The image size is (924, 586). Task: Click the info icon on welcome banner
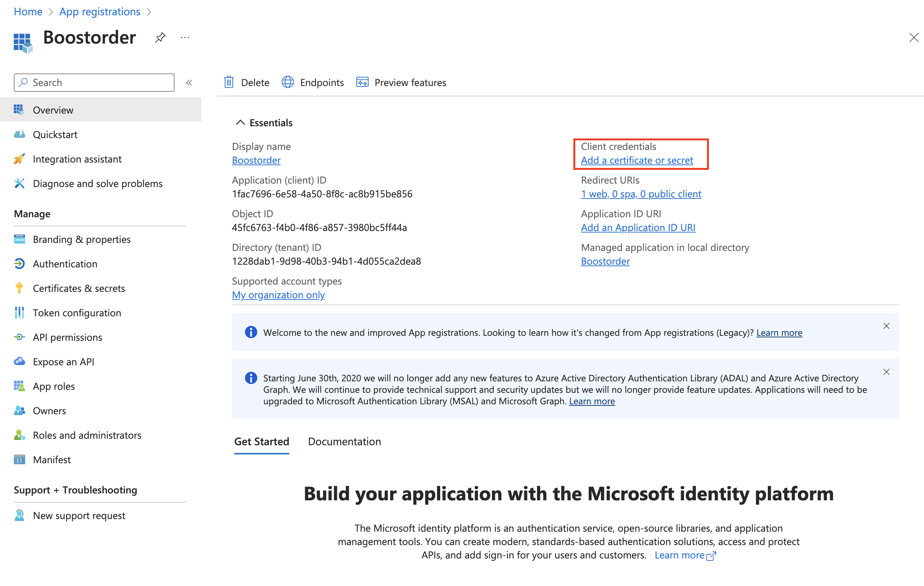coord(251,332)
